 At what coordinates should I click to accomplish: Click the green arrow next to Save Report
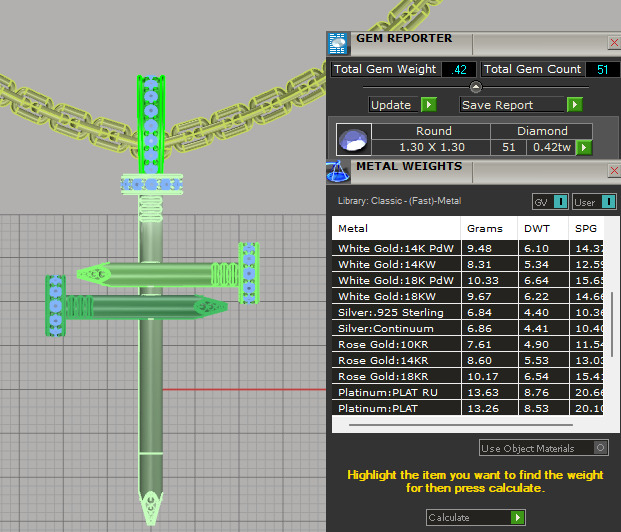575,105
